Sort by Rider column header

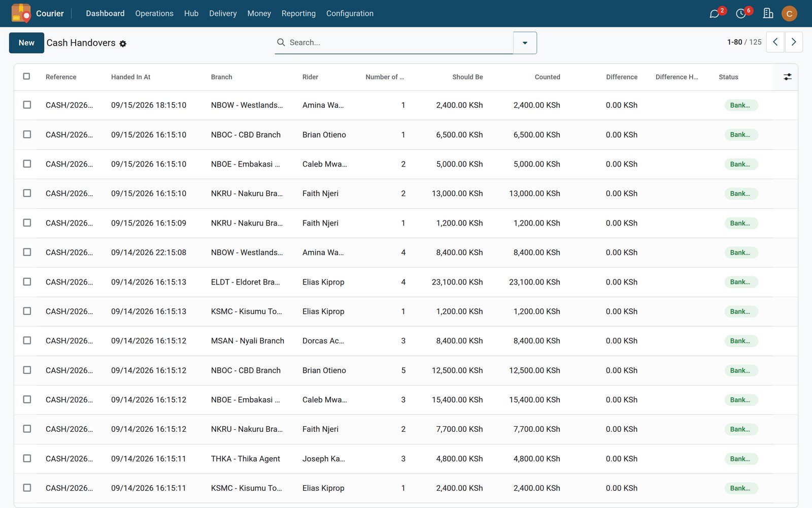point(310,77)
